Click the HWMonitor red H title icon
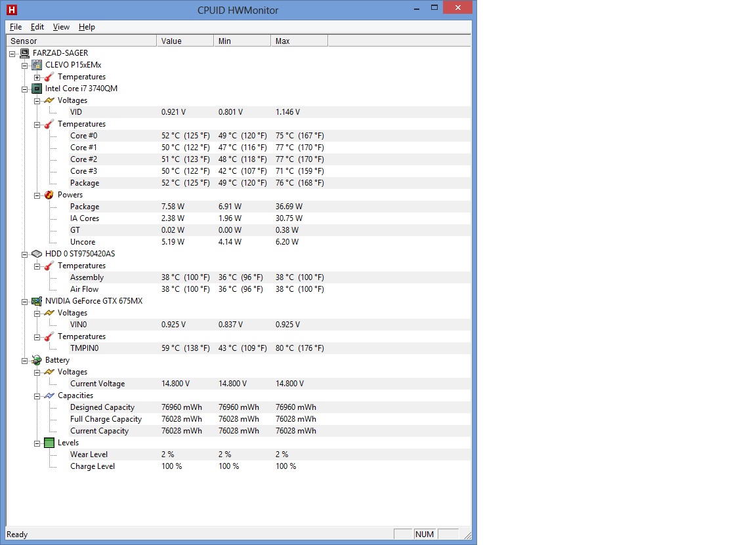The image size is (756, 545). 12,10
